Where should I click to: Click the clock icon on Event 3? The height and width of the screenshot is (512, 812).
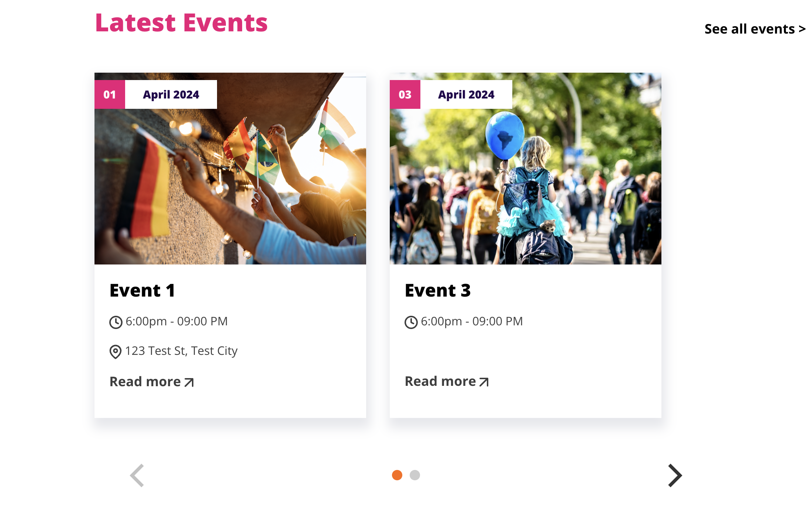(x=411, y=322)
